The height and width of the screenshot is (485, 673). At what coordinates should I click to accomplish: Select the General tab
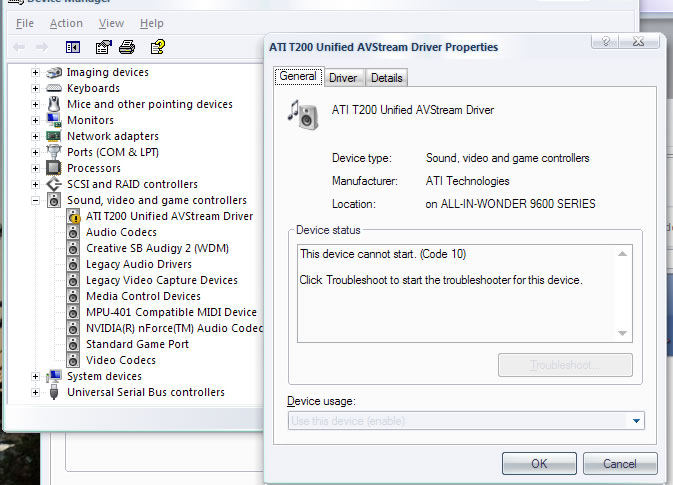coord(298,76)
